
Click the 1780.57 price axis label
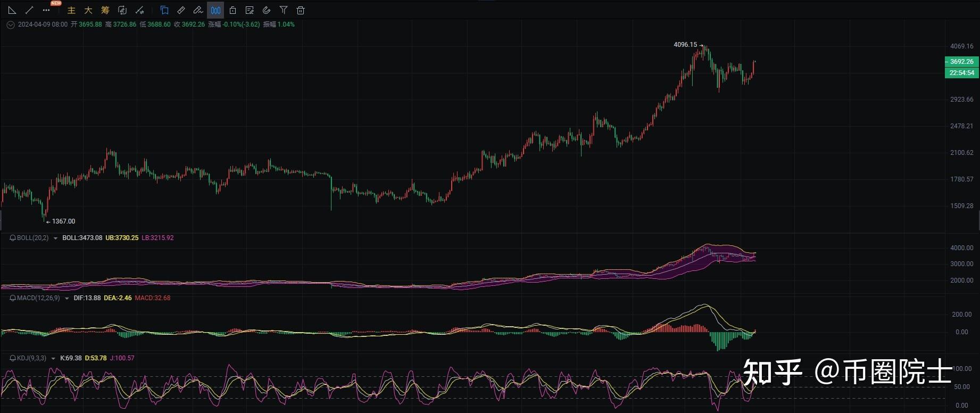[962, 179]
